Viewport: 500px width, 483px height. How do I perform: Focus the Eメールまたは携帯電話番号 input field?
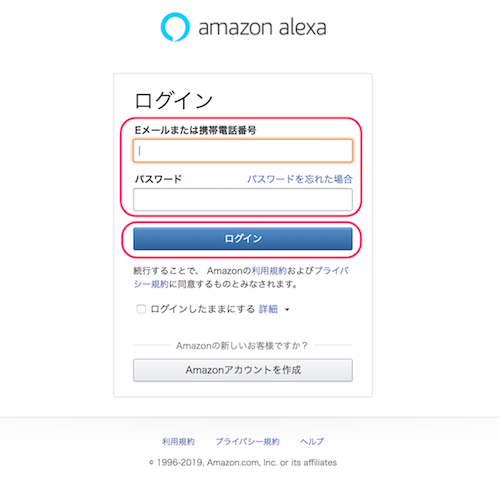(243, 151)
